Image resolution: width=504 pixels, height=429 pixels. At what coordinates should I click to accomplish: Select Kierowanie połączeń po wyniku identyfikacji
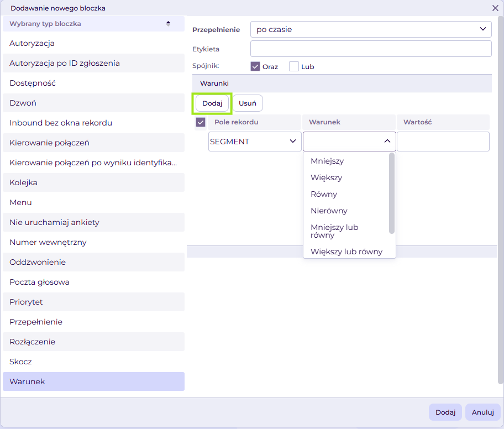click(x=93, y=163)
